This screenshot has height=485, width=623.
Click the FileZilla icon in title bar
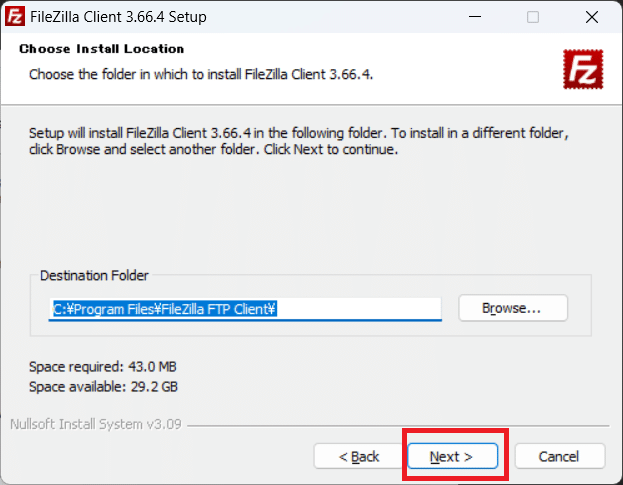(14, 17)
